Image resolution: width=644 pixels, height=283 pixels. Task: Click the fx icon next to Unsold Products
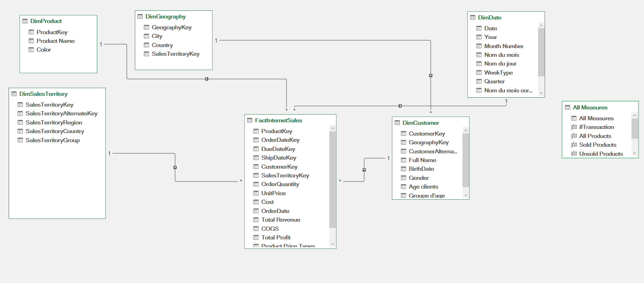(574, 154)
